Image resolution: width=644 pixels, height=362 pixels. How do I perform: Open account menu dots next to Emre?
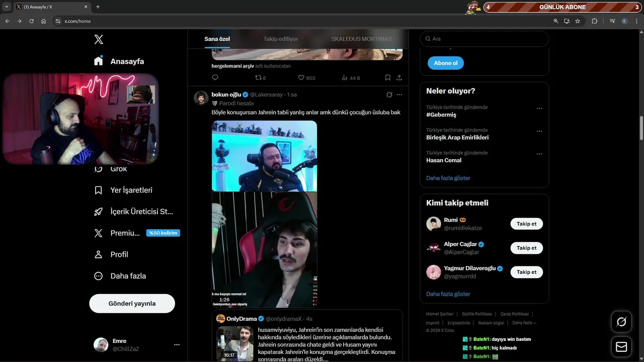(x=177, y=345)
